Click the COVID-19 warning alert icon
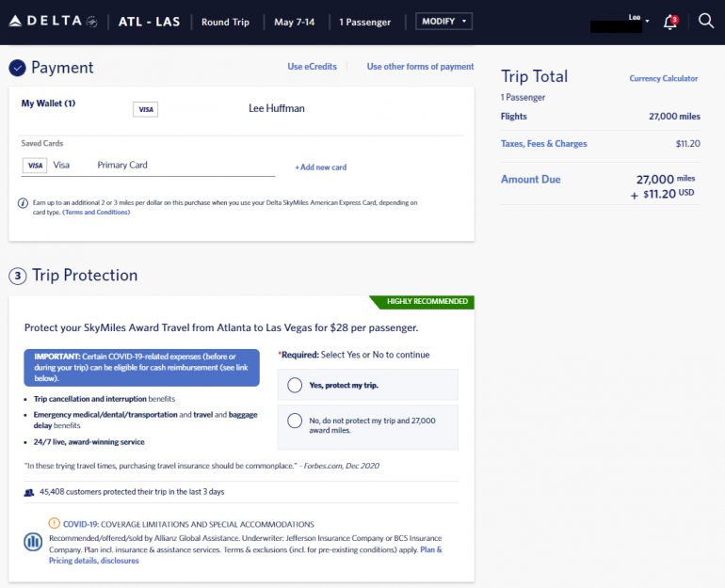The width and height of the screenshot is (725, 588). pos(55,524)
